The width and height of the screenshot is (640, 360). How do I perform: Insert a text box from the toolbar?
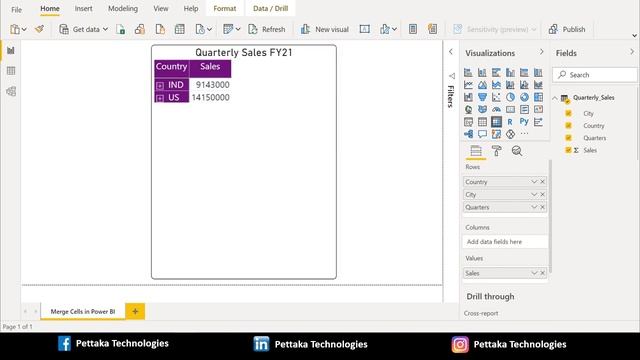[x=364, y=29]
